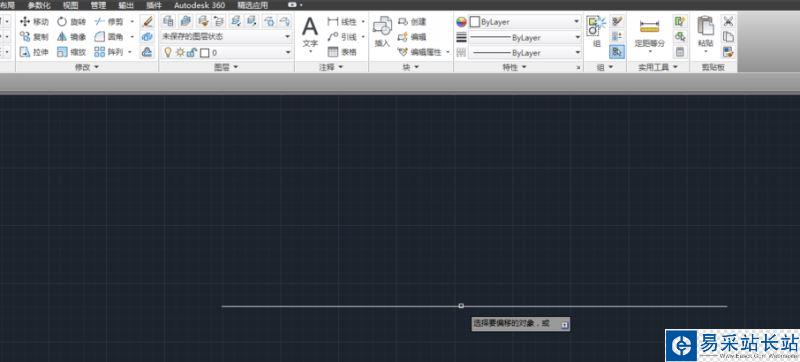
Task: Expand the 实用工具 panel title
Action: tap(658, 67)
